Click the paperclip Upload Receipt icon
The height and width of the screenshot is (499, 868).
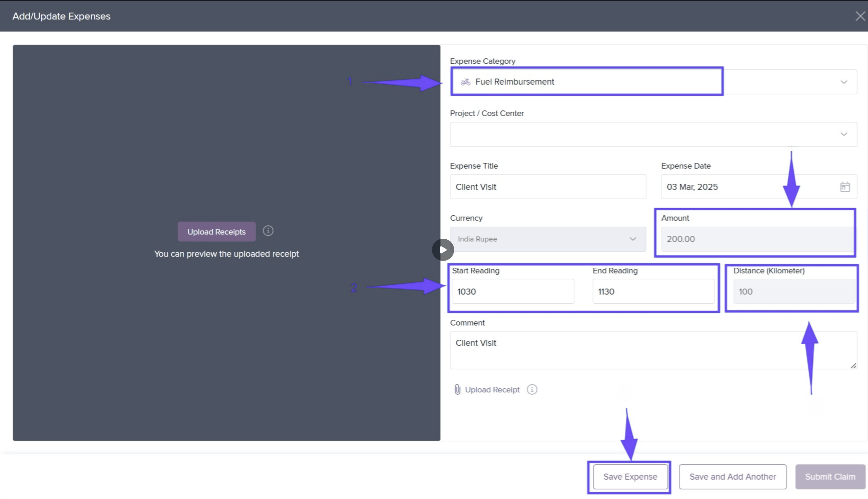click(457, 389)
